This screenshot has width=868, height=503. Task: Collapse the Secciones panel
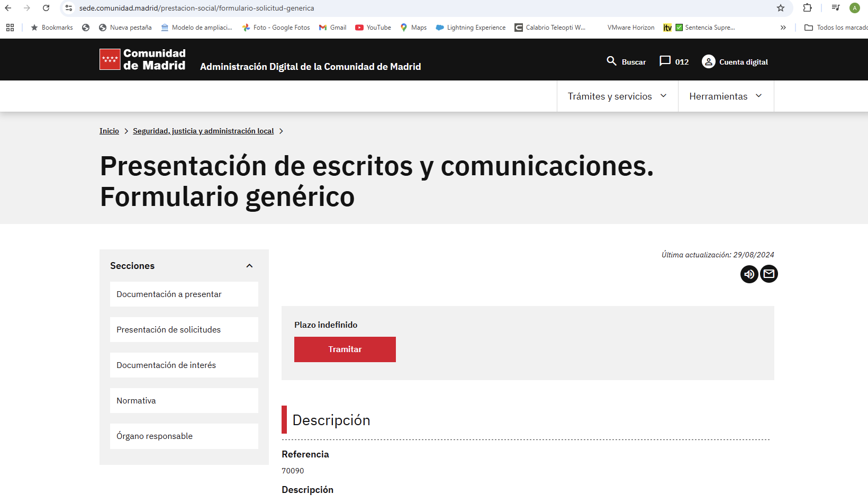point(249,266)
